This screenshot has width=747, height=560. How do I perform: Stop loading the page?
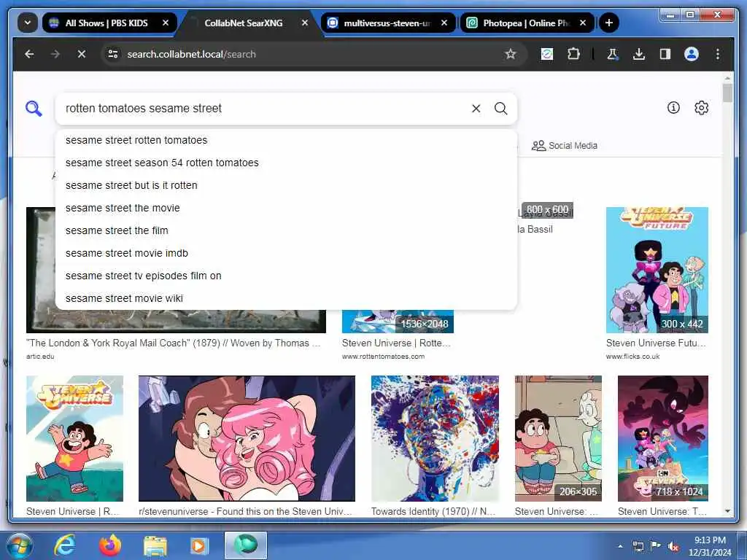pyautogui.click(x=82, y=54)
